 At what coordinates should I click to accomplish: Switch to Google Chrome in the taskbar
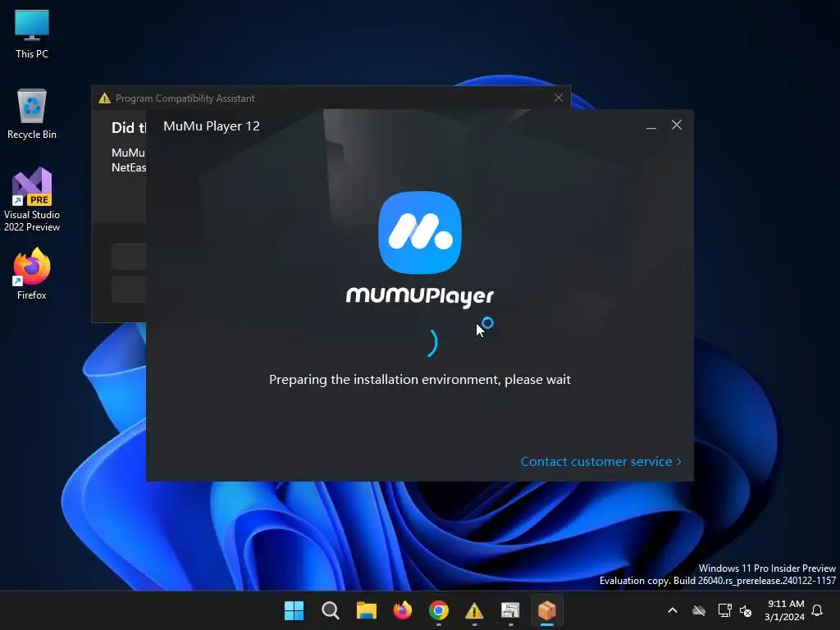(x=438, y=610)
